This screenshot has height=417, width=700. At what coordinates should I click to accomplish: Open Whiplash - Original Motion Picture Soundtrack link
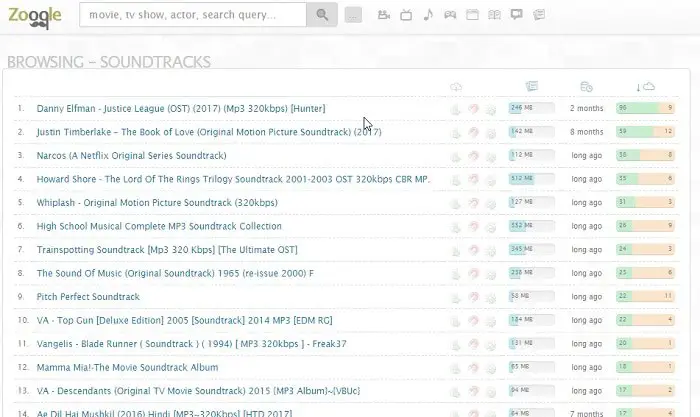157,203
